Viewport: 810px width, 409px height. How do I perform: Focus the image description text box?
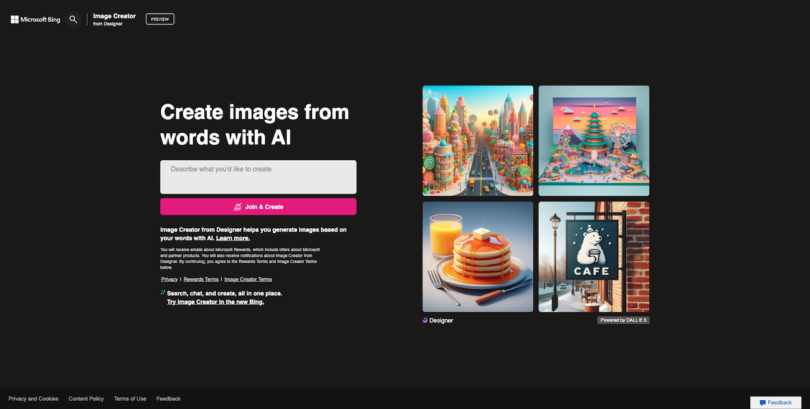tap(258, 177)
